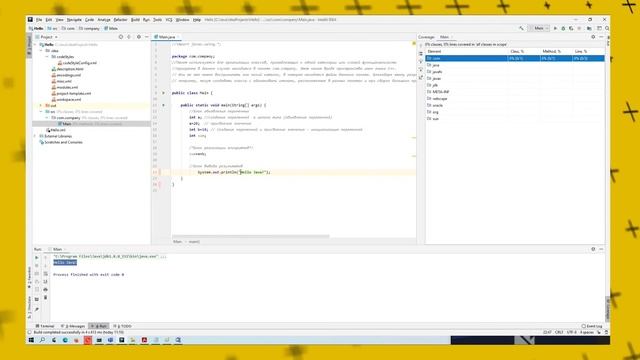Open Edge browser from the taskbar
The image size is (640, 360).
[65, 340]
